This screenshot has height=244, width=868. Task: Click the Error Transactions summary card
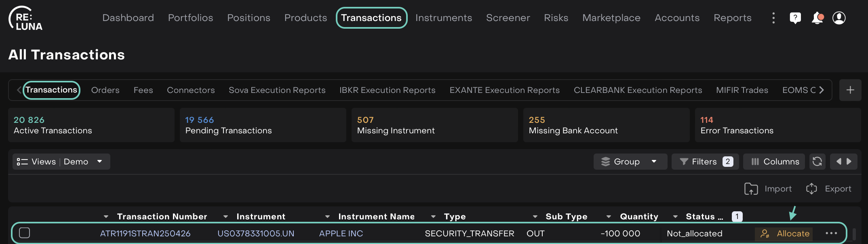(777, 125)
